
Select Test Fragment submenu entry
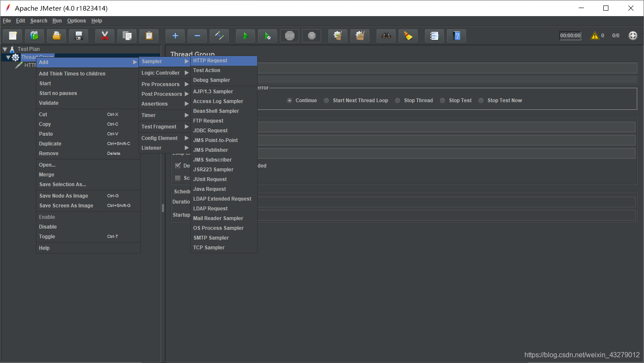[x=165, y=127]
